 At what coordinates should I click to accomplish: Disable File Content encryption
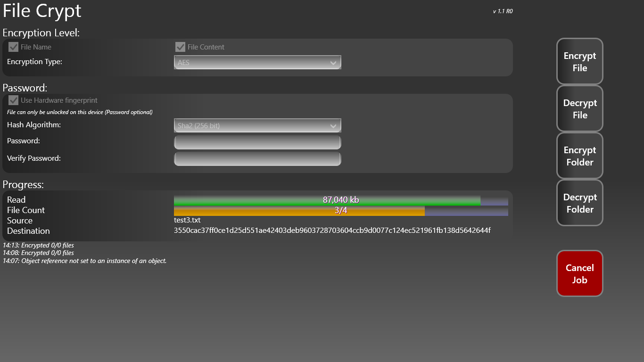[x=181, y=47]
